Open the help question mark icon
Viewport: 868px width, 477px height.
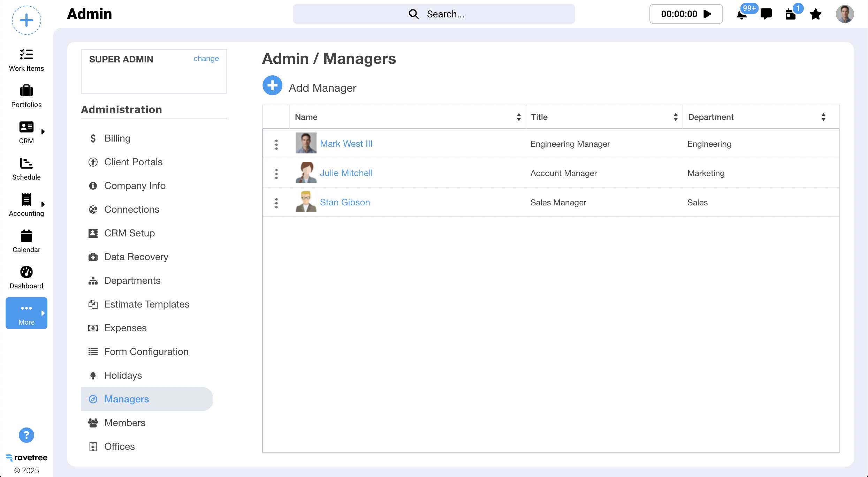click(26, 435)
